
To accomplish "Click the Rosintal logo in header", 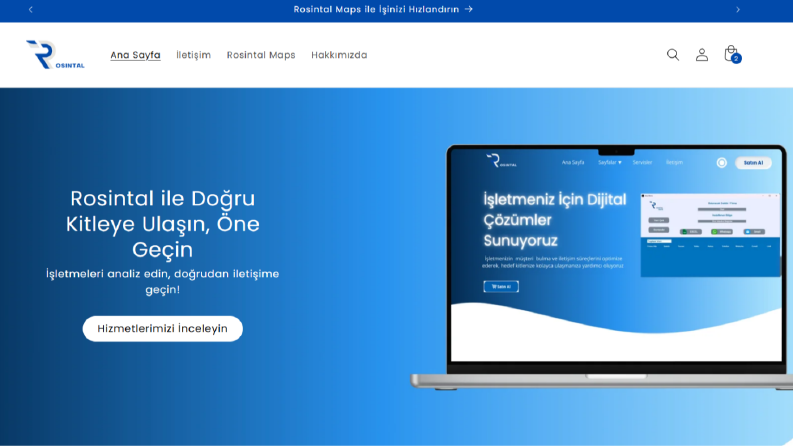I will click(56, 55).
